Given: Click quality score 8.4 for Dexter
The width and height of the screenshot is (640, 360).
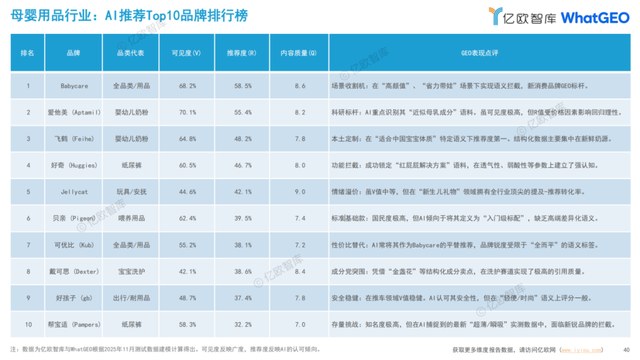Looking at the screenshot, I should 300,271.
